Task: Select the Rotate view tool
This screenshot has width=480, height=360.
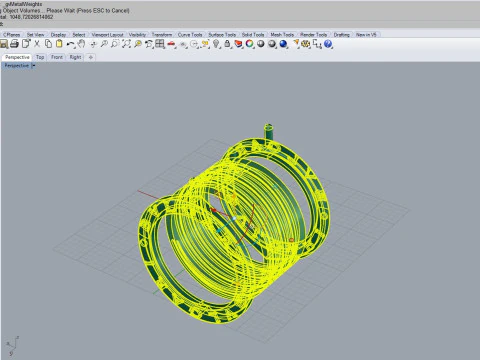Action: click(x=93, y=44)
